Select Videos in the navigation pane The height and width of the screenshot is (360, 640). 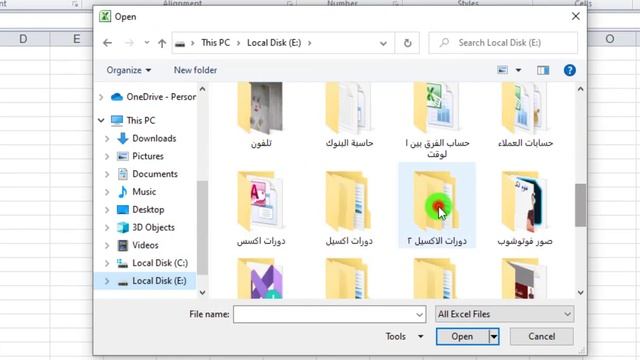click(x=138, y=245)
